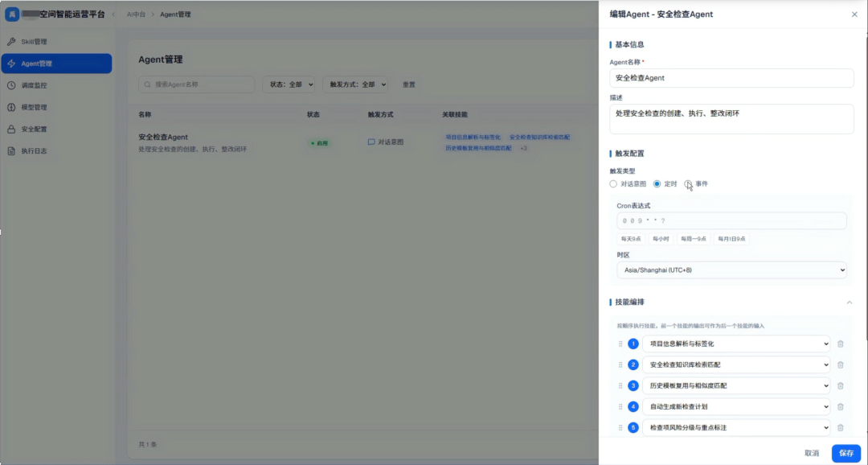This screenshot has height=465, width=868.
Task: Focus the 搜索Agent名称 search box
Action: tap(197, 84)
